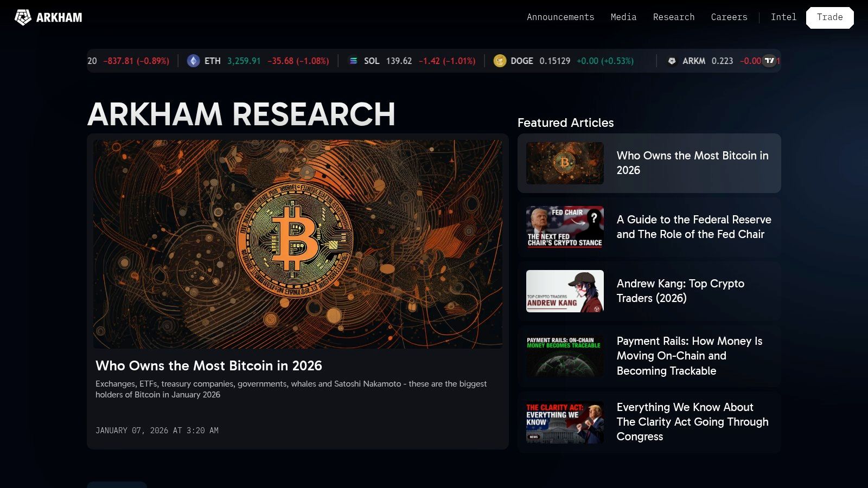
Task: Click the Solana SOL coin icon
Action: [x=353, y=61]
